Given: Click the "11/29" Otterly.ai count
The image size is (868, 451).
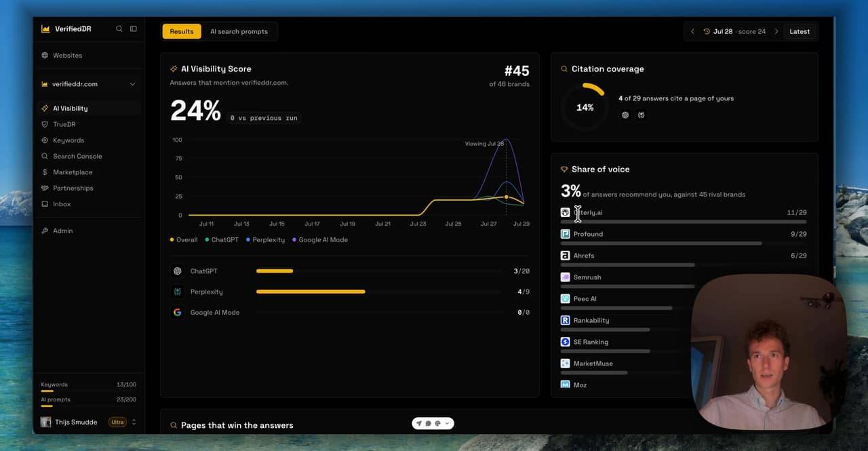Looking at the screenshot, I should (797, 212).
